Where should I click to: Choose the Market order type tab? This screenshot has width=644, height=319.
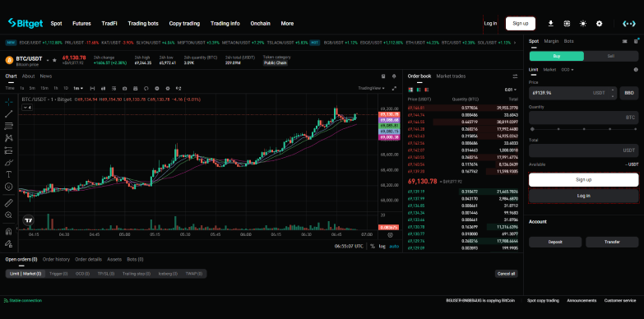pos(549,70)
